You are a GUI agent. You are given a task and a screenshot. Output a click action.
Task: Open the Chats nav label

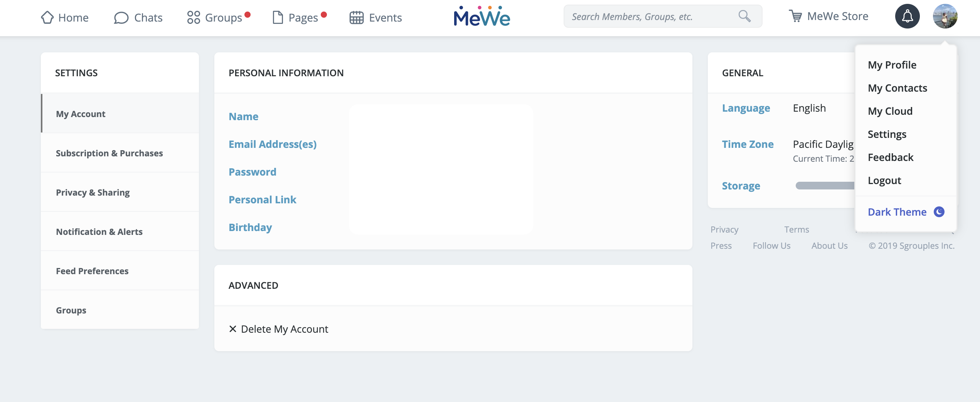(x=148, y=18)
